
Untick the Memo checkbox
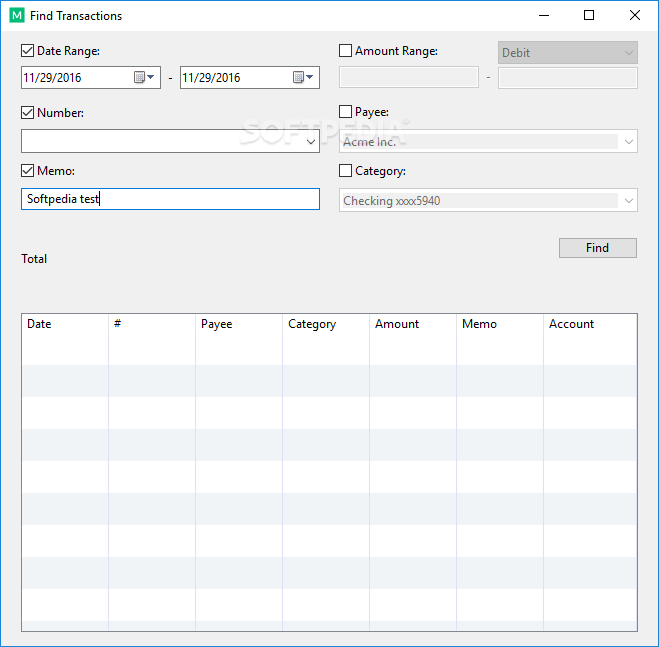click(x=28, y=171)
